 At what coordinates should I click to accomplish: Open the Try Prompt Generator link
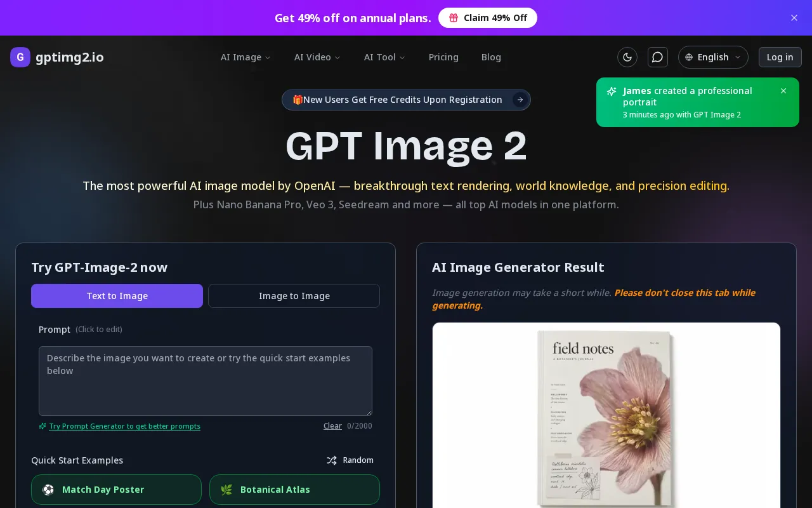(125, 426)
